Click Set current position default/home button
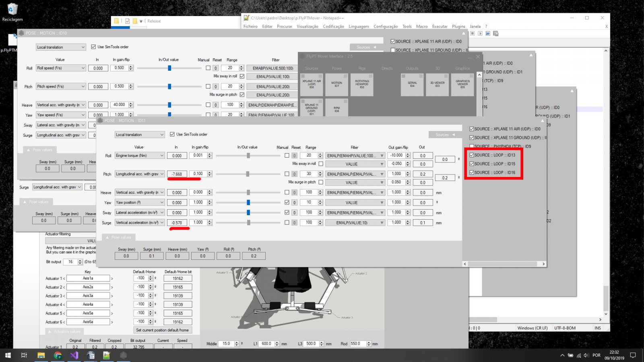This screenshot has width=644, height=362. (x=162, y=330)
